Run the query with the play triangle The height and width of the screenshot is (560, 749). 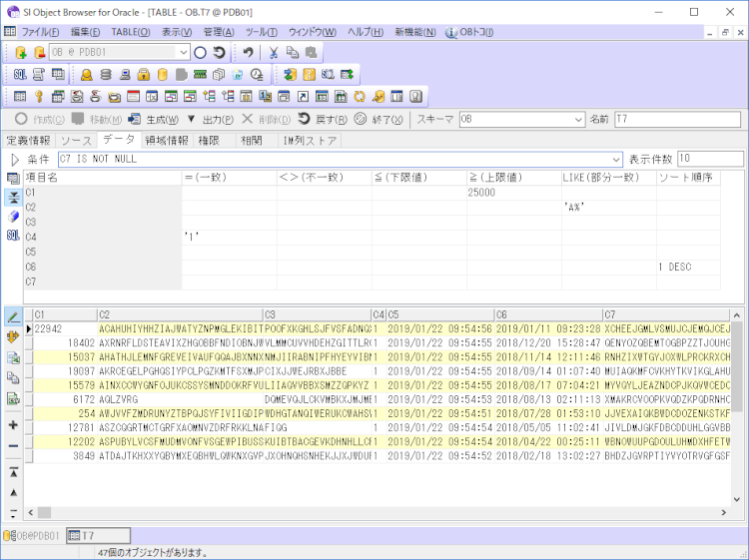(x=15, y=159)
